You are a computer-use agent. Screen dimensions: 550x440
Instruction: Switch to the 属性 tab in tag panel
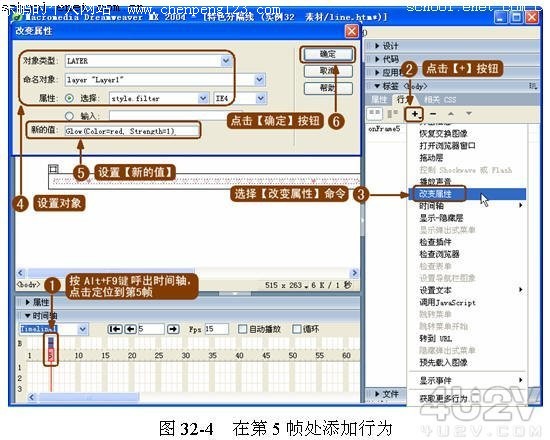pos(379,100)
